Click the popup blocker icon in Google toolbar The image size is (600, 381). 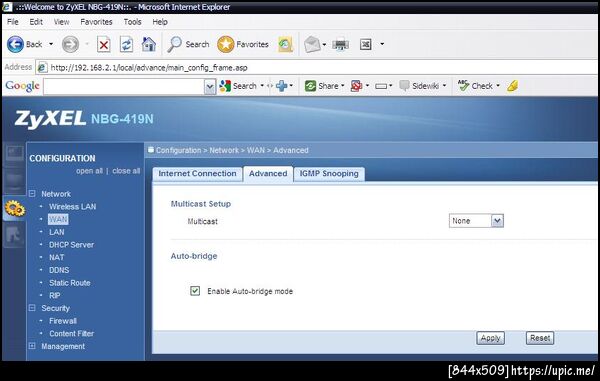(x=356, y=86)
